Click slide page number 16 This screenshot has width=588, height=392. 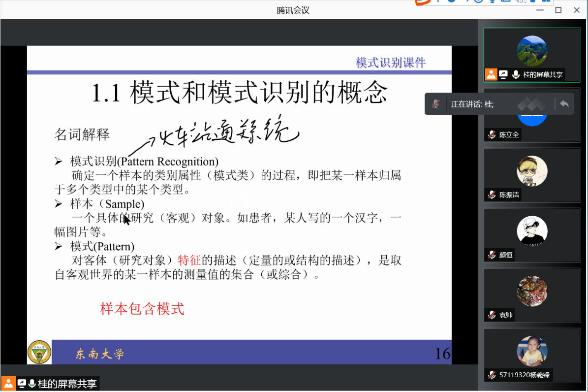click(442, 353)
